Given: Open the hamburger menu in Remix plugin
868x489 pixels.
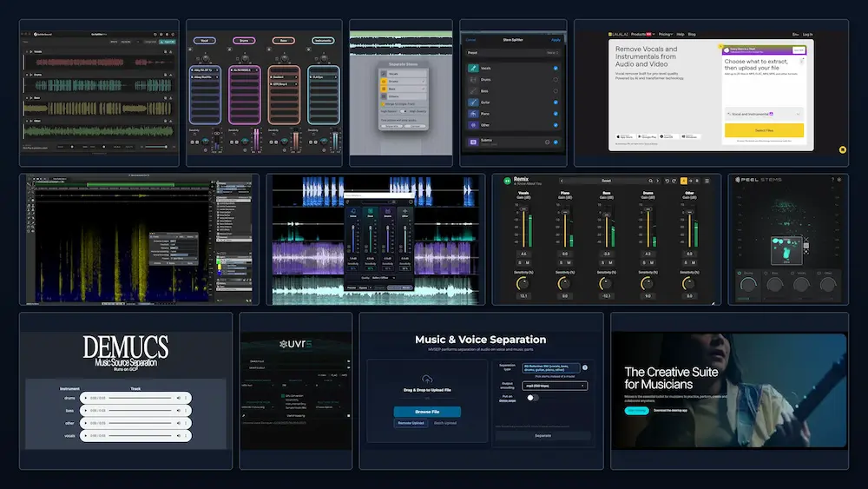Looking at the screenshot, I should coord(707,181).
